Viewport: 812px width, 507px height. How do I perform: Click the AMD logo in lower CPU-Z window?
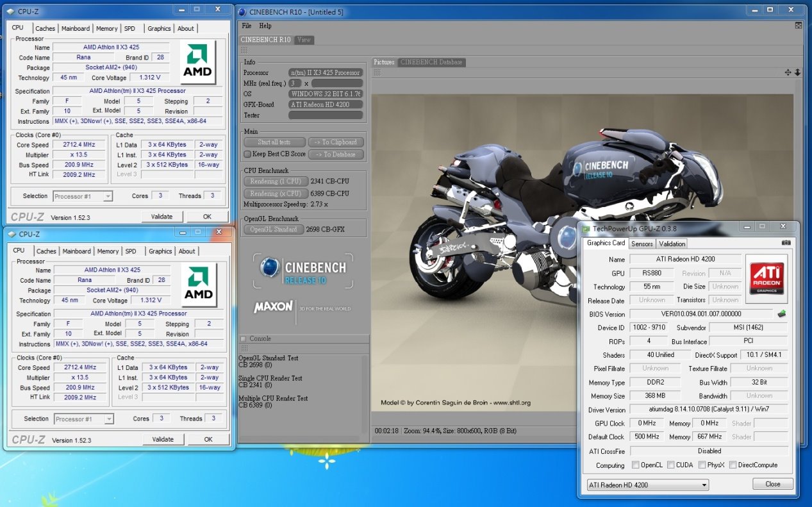tap(199, 286)
